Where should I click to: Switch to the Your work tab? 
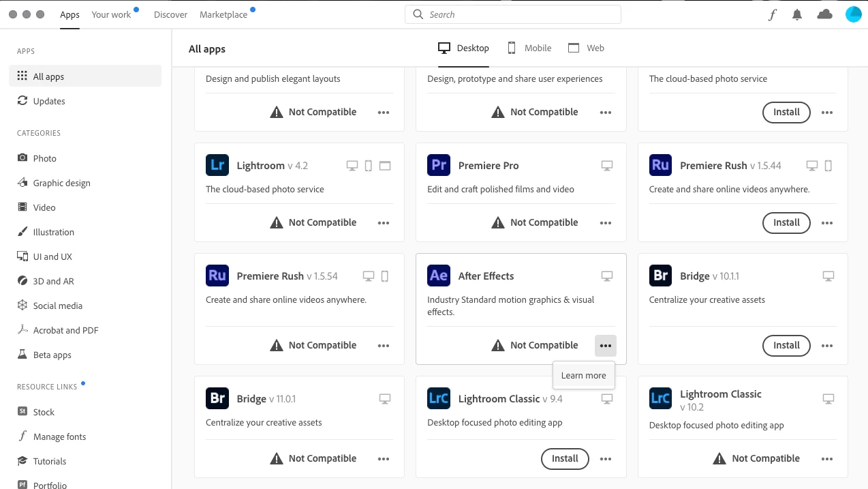[111, 14]
